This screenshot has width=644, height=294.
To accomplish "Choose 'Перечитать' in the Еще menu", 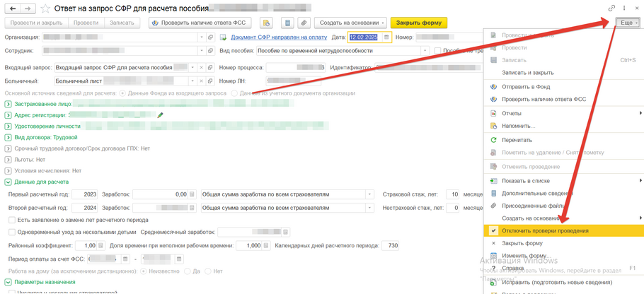I will [x=517, y=140].
